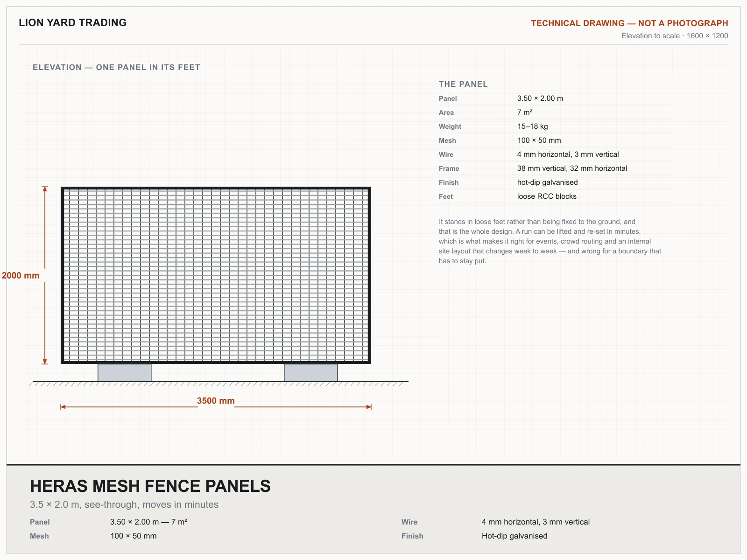Click the 'Feet' row label
747x560 pixels.
[x=446, y=196]
